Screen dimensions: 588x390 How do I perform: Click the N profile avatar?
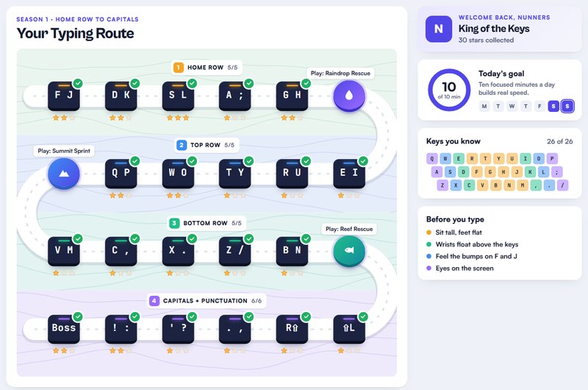pyautogui.click(x=438, y=29)
